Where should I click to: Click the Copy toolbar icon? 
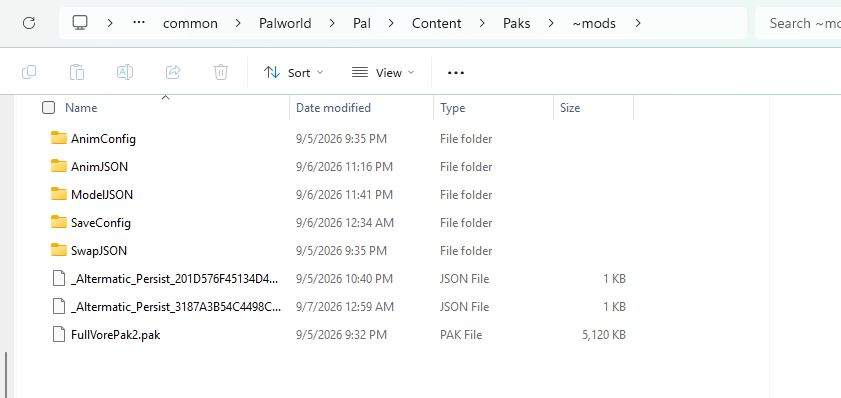(29, 72)
